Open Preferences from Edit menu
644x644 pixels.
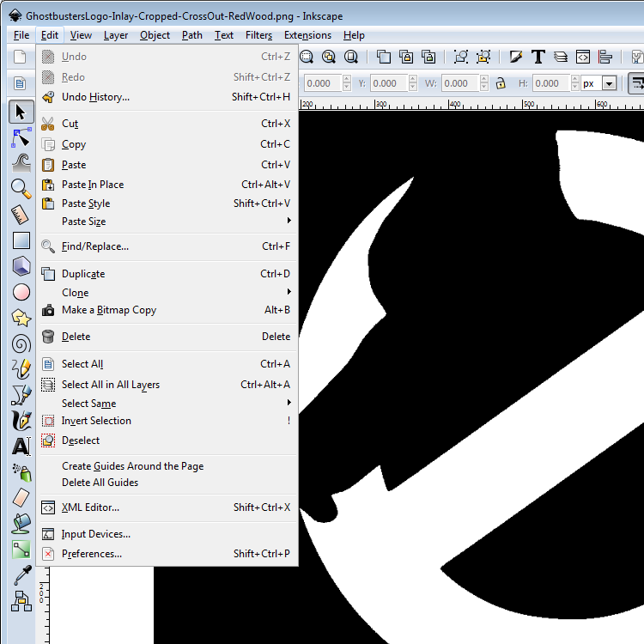click(167, 554)
